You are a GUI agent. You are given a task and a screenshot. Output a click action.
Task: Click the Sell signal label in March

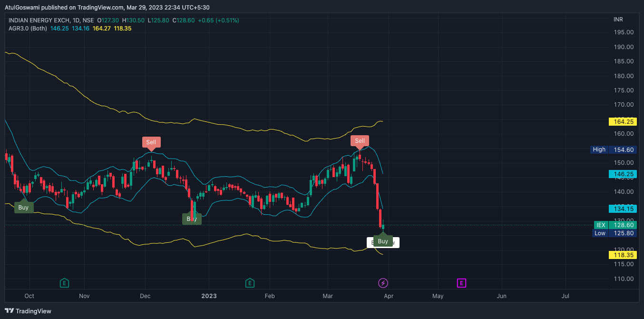[x=360, y=140]
